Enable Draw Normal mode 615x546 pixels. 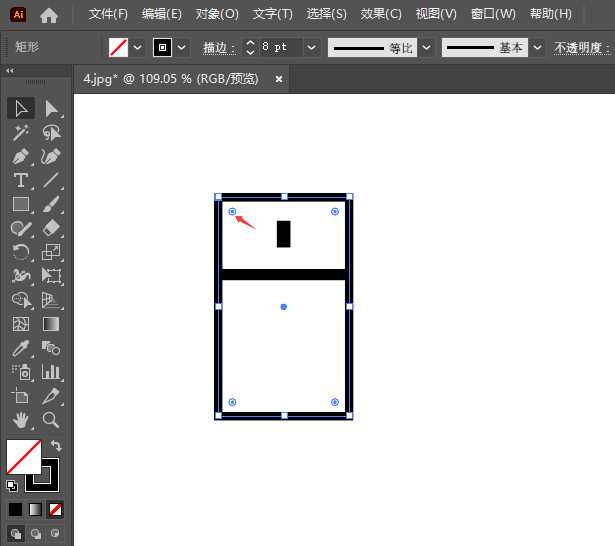point(16,533)
